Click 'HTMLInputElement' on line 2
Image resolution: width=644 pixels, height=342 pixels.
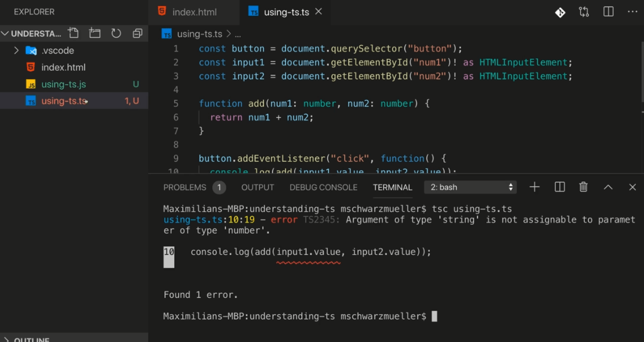(x=523, y=63)
